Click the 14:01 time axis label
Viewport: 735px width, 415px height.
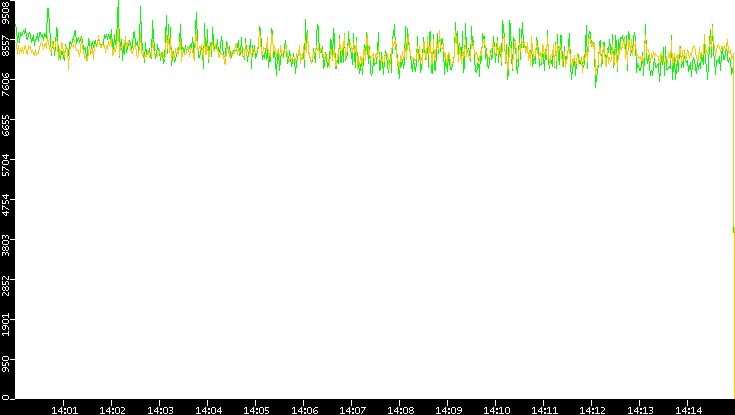(64, 411)
